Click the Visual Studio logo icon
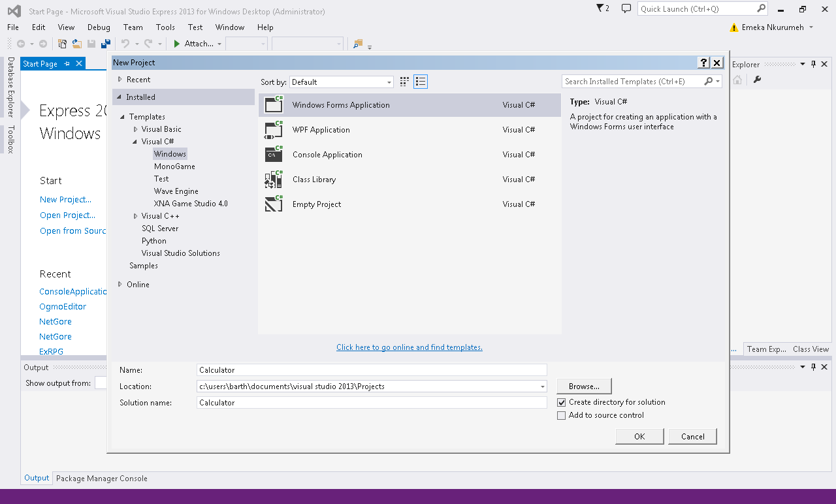This screenshot has height=504, width=836. pos(14,10)
